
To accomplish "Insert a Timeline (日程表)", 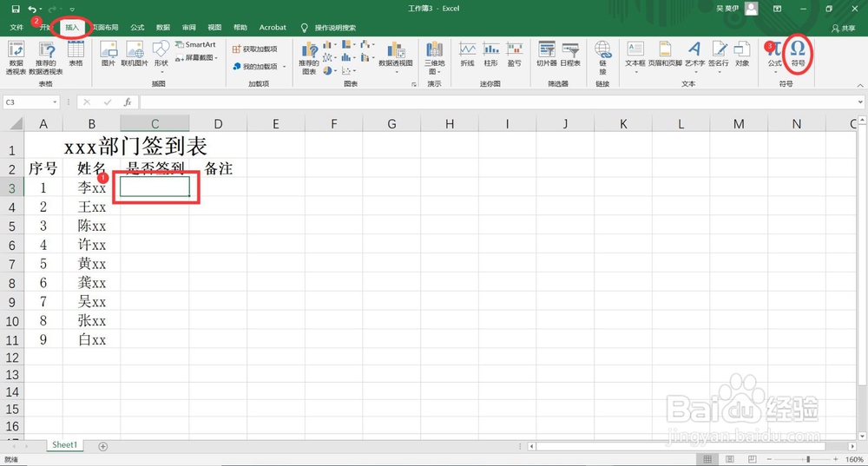I will pyautogui.click(x=570, y=54).
